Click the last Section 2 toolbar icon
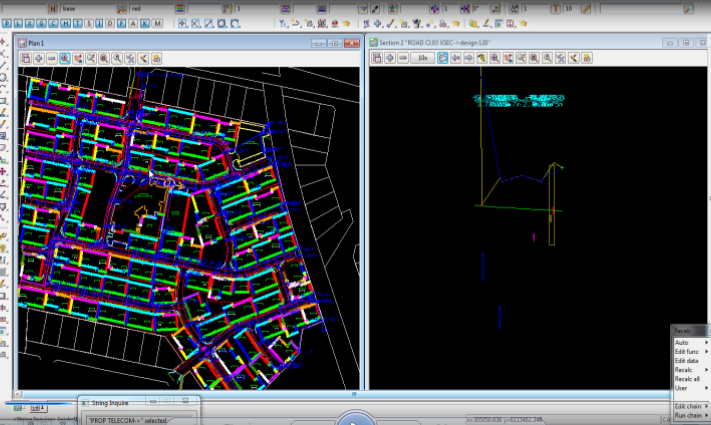 click(587, 58)
